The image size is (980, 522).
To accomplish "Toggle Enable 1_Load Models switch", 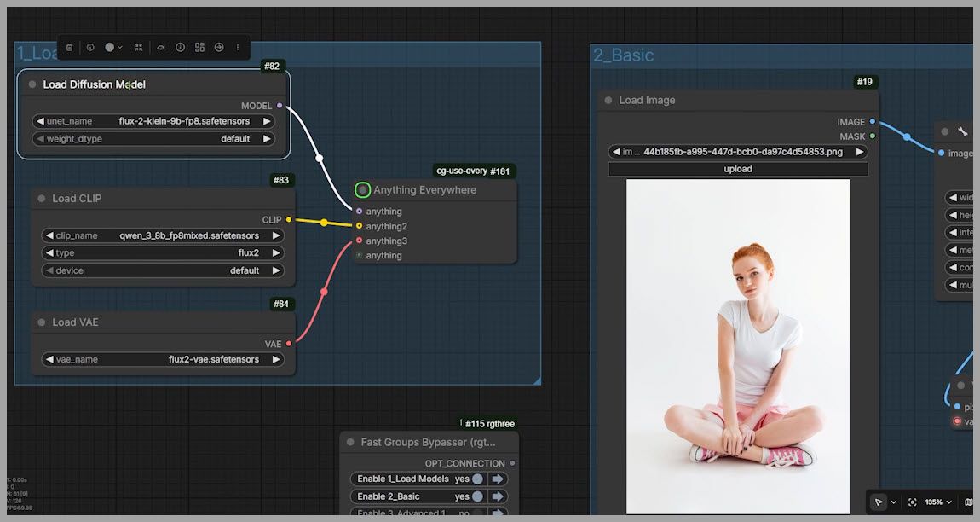I will (x=478, y=479).
